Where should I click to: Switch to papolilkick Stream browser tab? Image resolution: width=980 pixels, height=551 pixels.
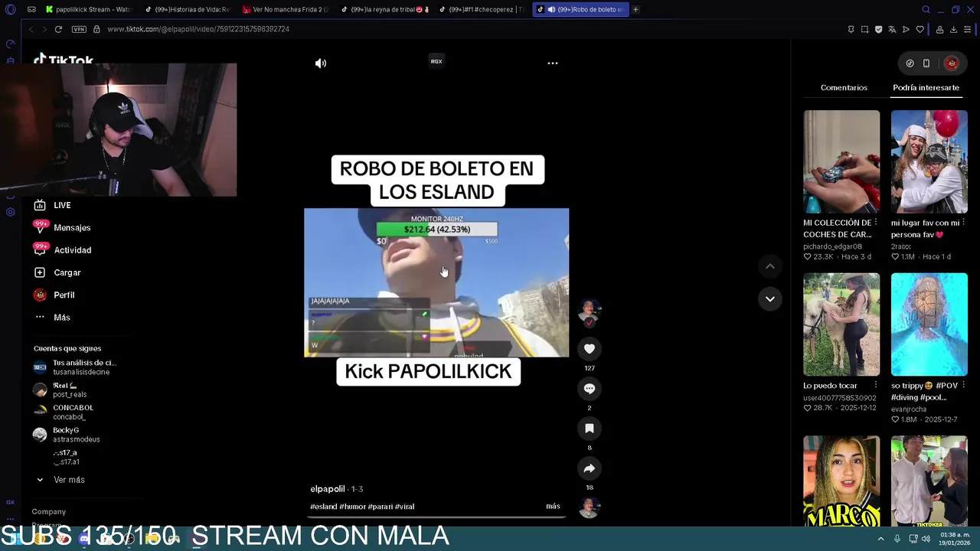click(x=88, y=9)
